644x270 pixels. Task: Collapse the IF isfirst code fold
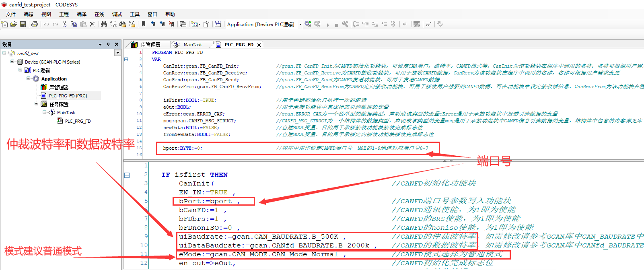127,175
